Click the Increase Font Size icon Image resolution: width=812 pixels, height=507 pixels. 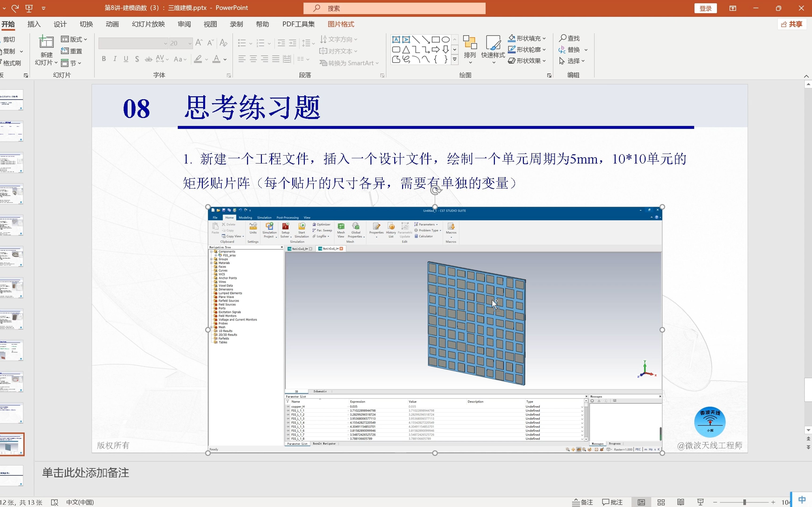199,43
